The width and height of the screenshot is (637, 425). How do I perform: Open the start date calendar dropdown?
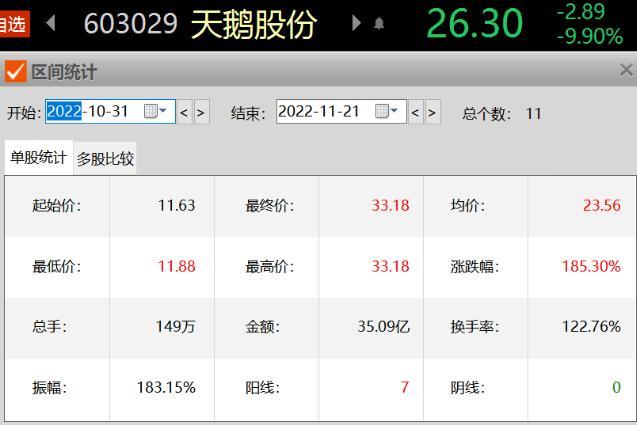(156, 112)
